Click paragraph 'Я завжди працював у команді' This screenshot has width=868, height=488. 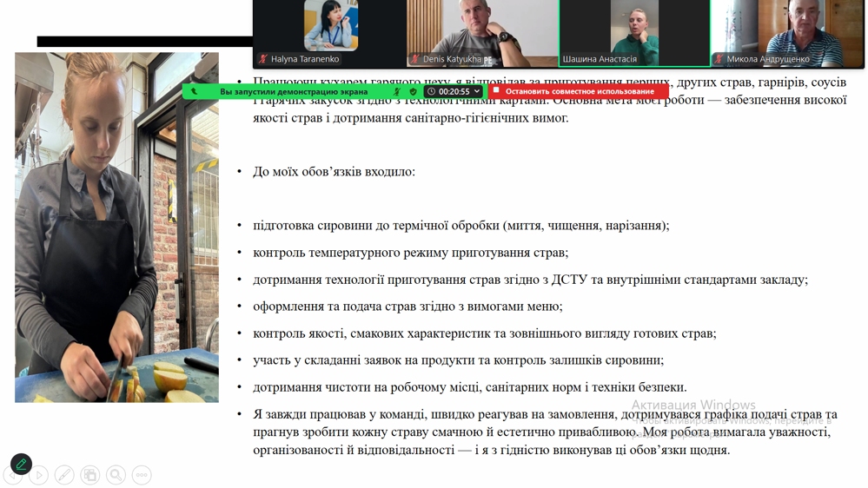pyautogui.click(x=546, y=432)
